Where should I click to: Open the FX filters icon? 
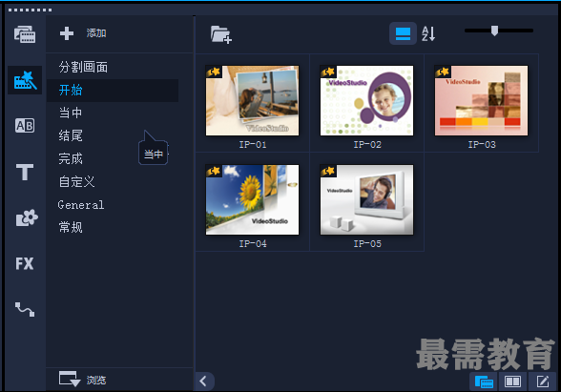click(25, 263)
